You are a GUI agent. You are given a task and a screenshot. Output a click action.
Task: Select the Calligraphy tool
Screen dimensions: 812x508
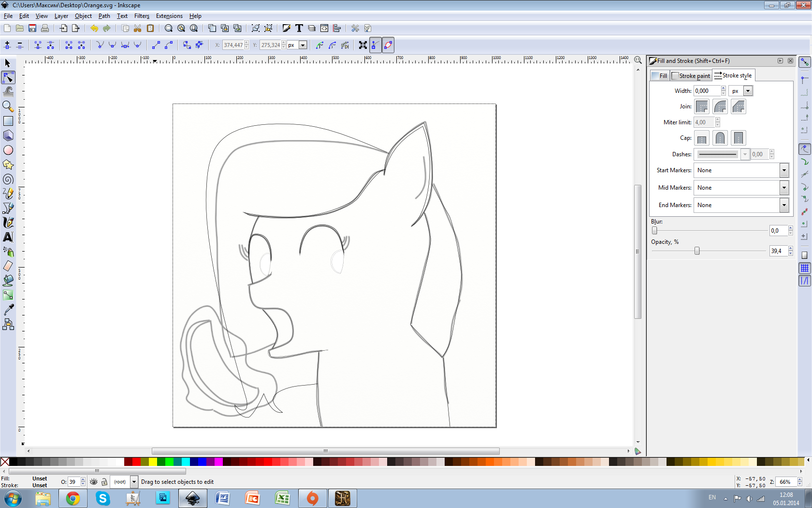pyautogui.click(x=8, y=223)
